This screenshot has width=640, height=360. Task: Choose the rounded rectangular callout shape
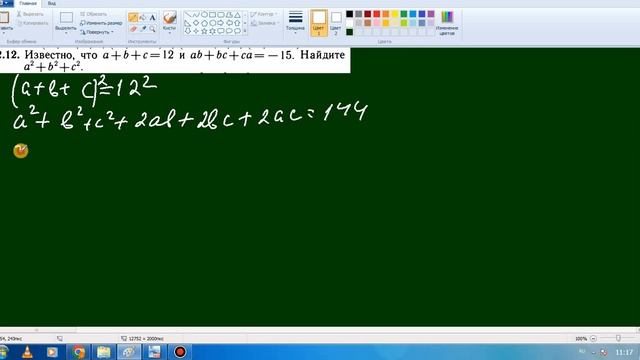point(220,31)
